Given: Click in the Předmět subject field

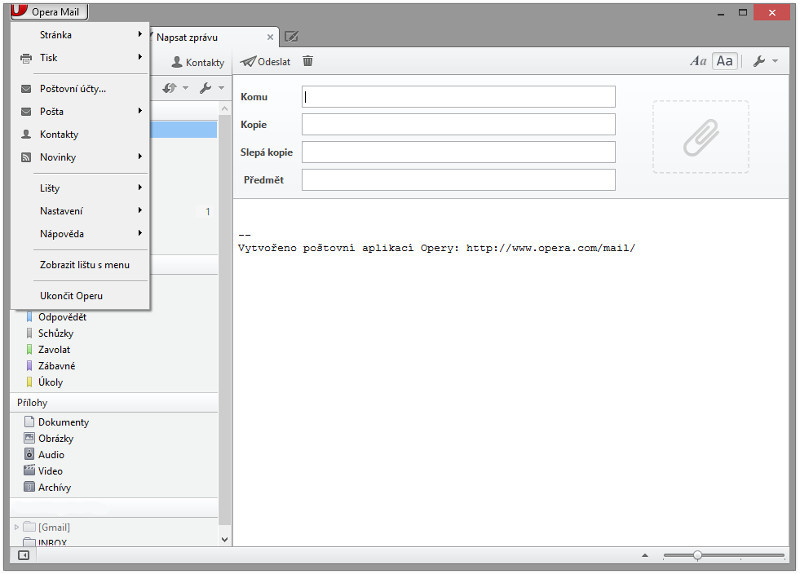Looking at the screenshot, I should (x=459, y=180).
